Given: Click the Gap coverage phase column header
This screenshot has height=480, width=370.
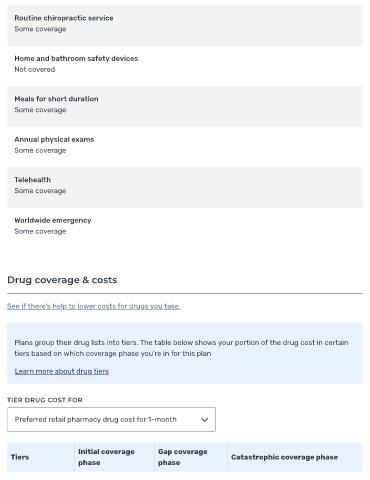Looking at the screenshot, I should click(x=191, y=457).
